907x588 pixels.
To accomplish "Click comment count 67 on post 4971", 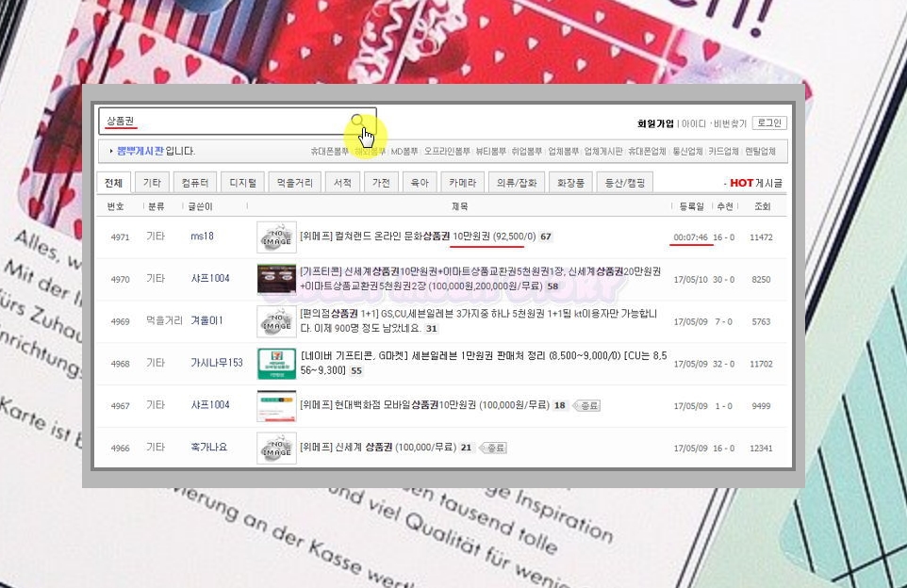I will click(546, 237).
